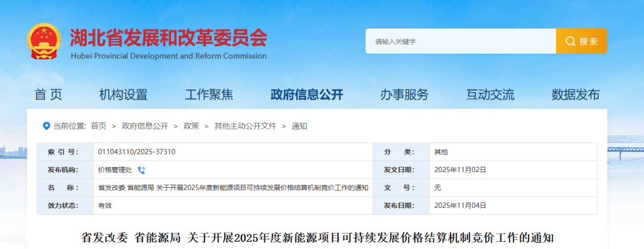Click the 价格管理处 publisher text

115,170
